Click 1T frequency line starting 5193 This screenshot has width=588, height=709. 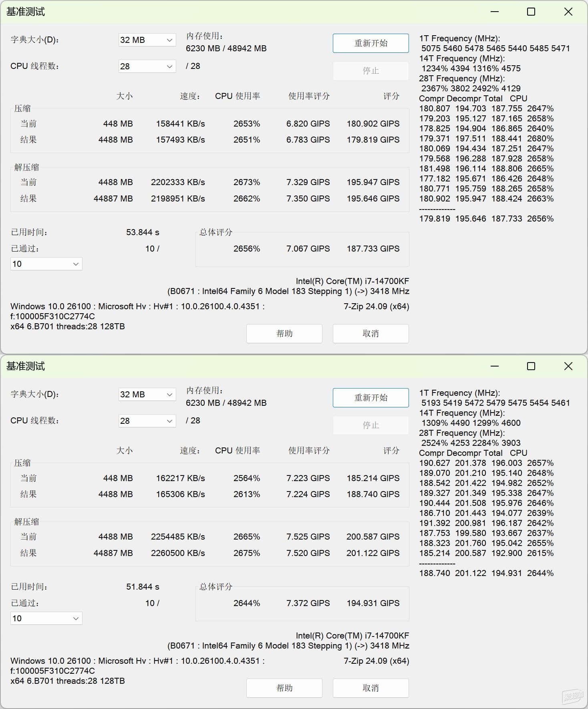click(495, 403)
